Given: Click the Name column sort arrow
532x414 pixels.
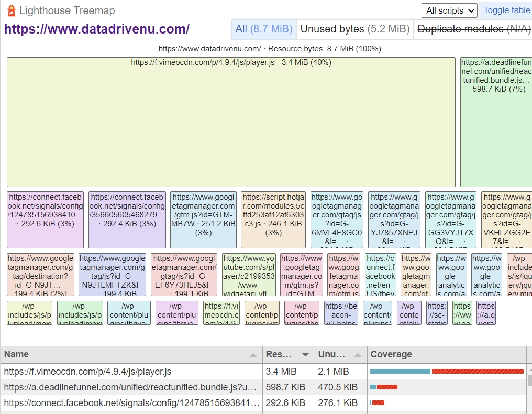Looking at the screenshot, I should (253, 355).
